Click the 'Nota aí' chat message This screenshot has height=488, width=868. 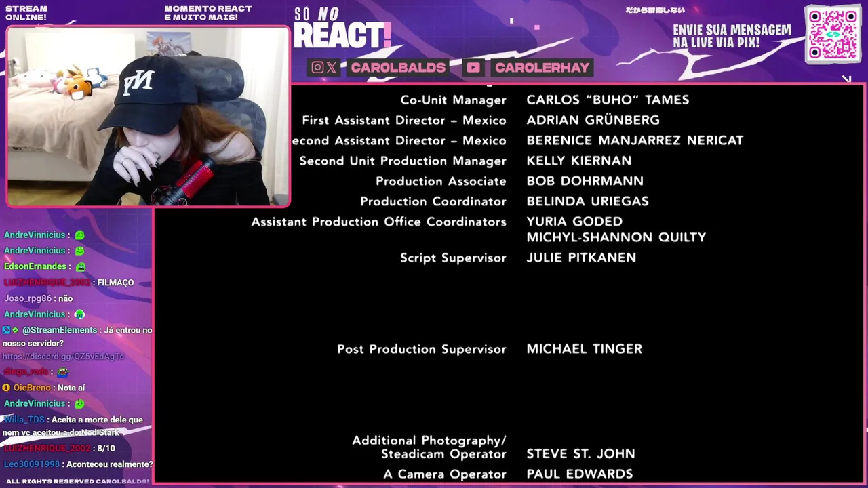tap(71, 388)
